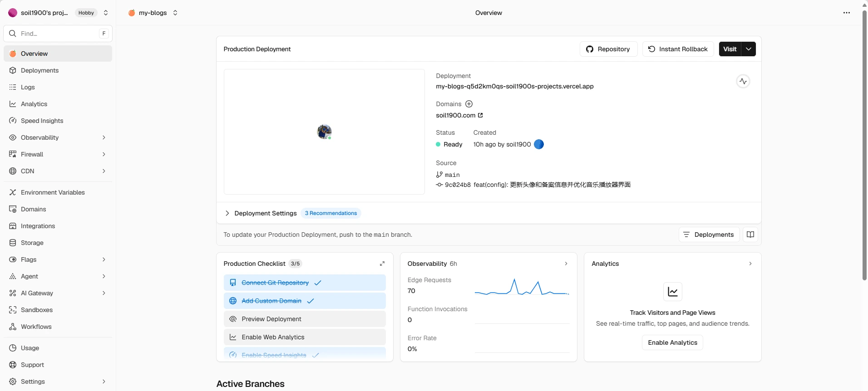This screenshot has width=868, height=391.
Task: Open Environment Variables page
Action: click(58, 192)
